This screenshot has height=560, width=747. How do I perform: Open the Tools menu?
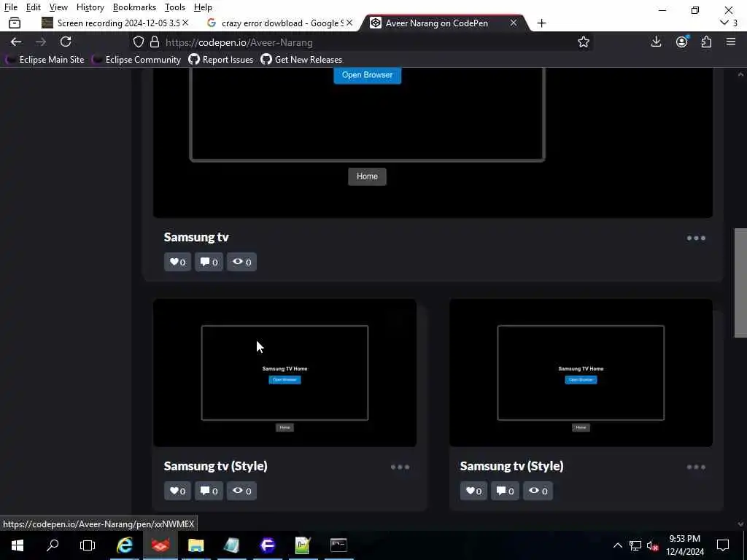tap(175, 7)
